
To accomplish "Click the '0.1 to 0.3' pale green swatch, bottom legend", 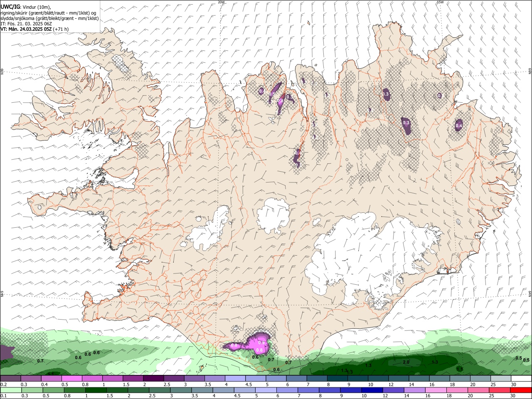I will (x=11, y=390).
